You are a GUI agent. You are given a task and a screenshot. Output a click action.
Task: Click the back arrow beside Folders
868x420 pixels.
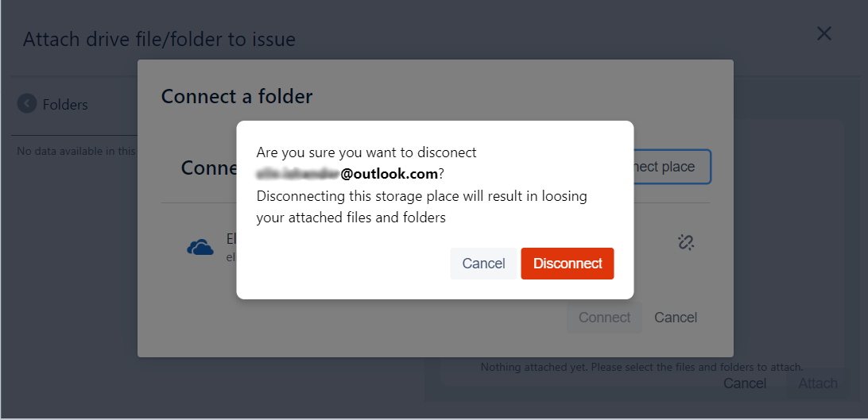(x=27, y=104)
